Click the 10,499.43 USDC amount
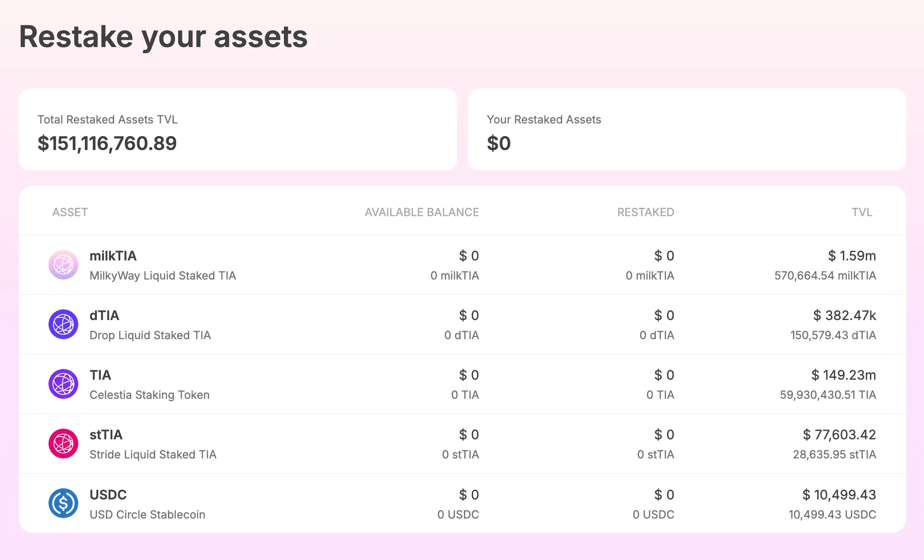 [832, 514]
